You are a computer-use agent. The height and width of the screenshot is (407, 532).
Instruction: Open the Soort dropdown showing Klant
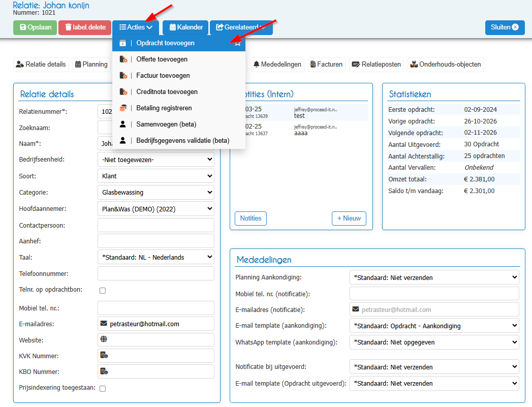pos(156,176)
